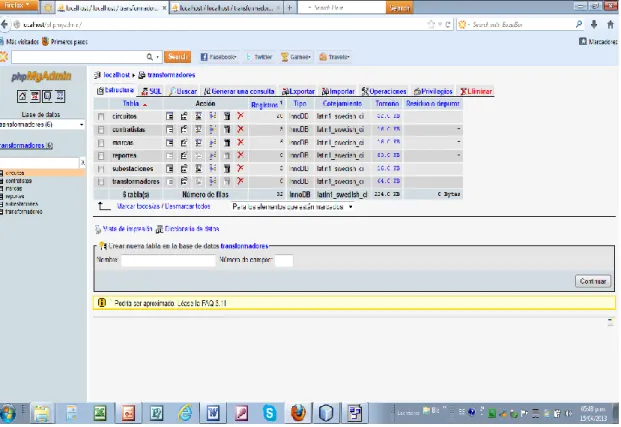Viewport: 621px width, 427px height.
Task: Browse the circuitos table via its Examinar icon
Action: pos(170,116)
